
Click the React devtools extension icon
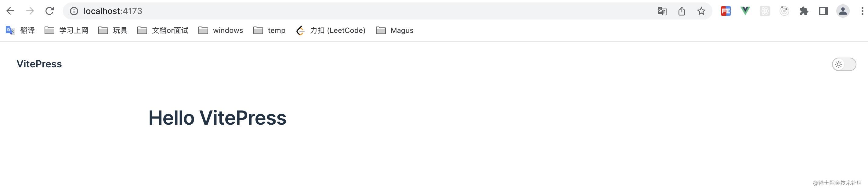pyautogui.click(x=765, y=11)
